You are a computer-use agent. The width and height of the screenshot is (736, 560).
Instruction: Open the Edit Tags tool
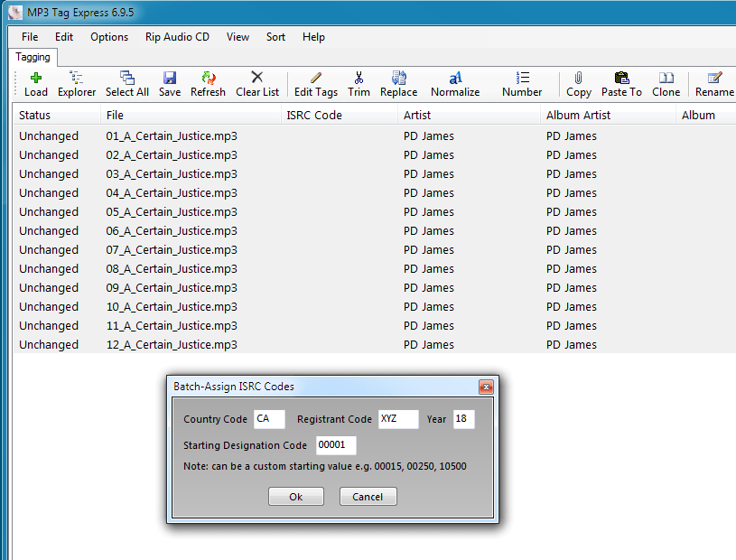(x=315, y=83)
